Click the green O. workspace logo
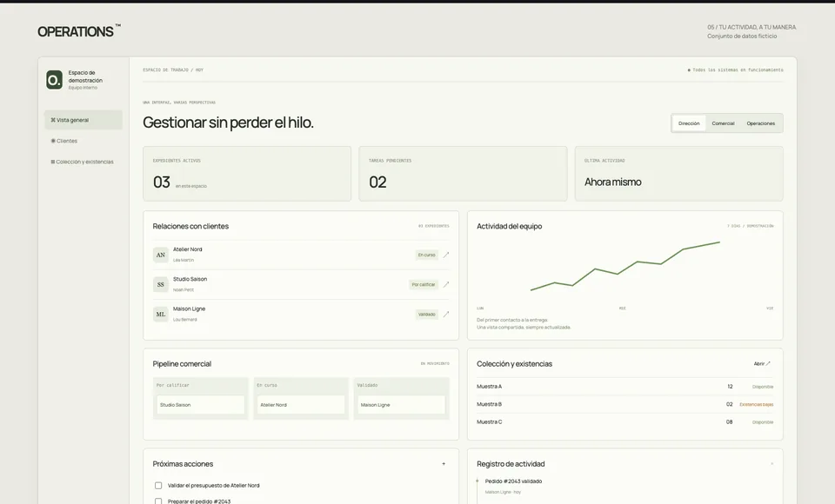 [x=54, y=80]
